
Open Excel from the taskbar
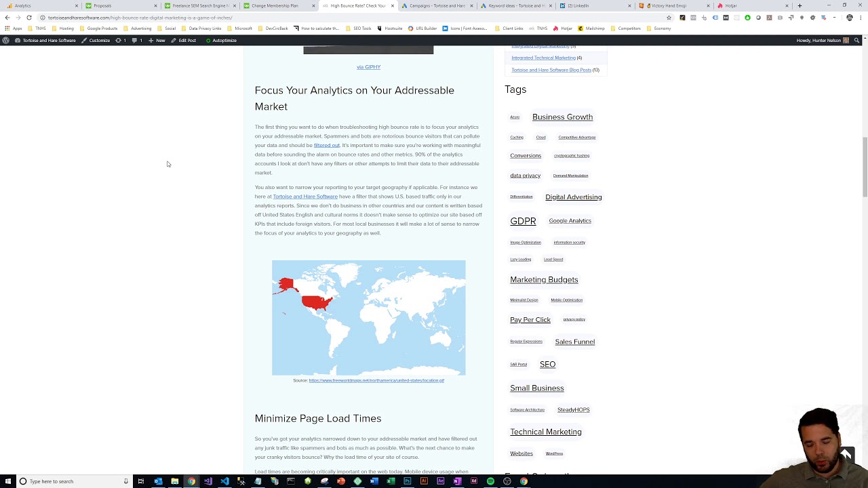(x=391, y=481)
